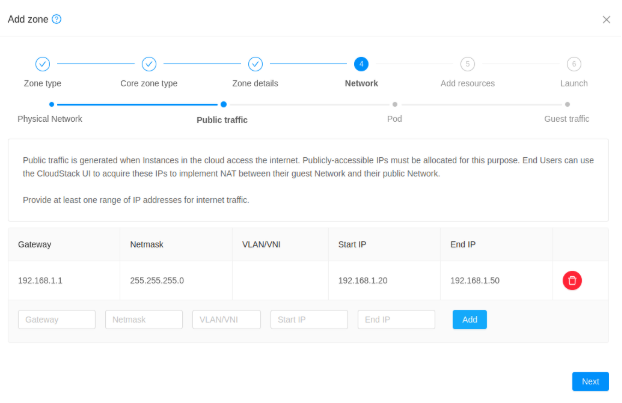Focus the End IP input field

pyautogui.click(x=396, y=319)
